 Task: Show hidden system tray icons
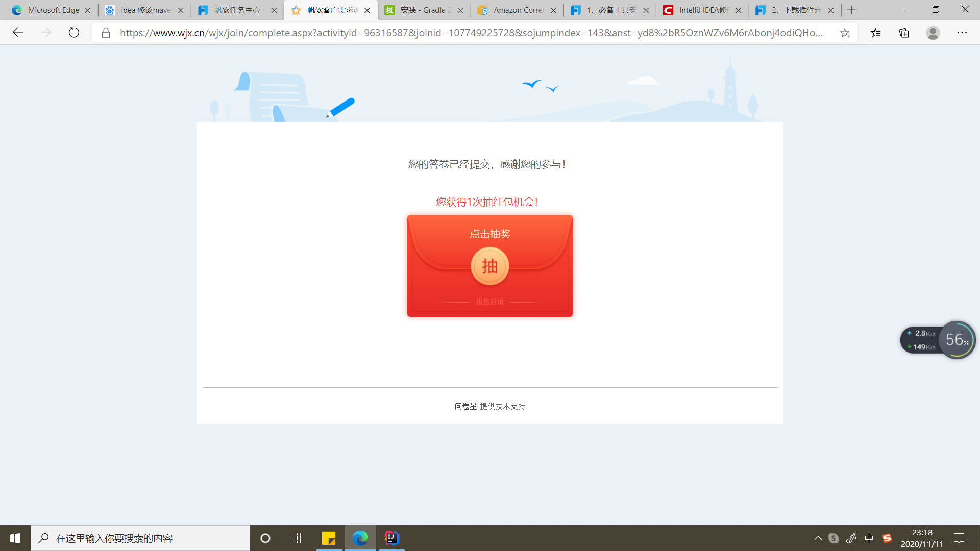click(x=818, y=538)
